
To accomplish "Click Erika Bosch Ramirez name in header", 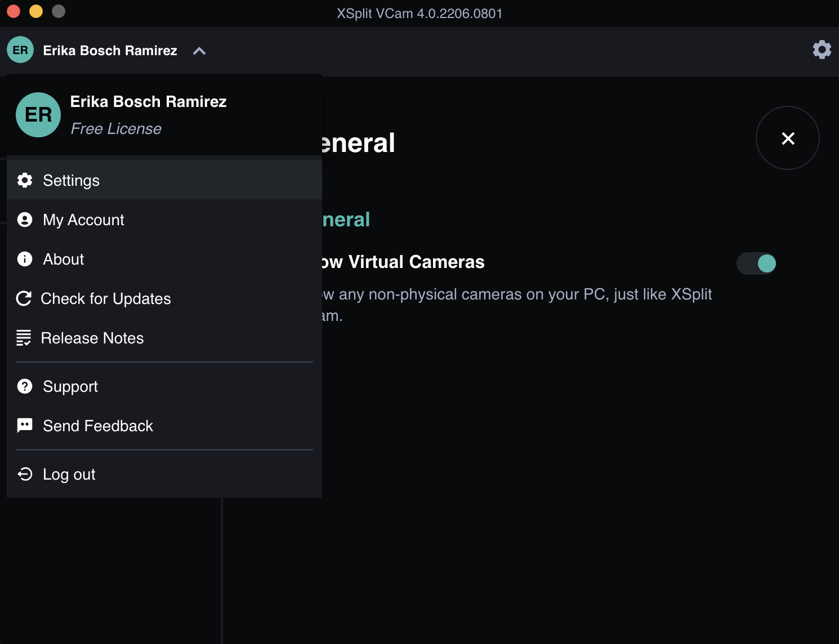I will point(110,51).
